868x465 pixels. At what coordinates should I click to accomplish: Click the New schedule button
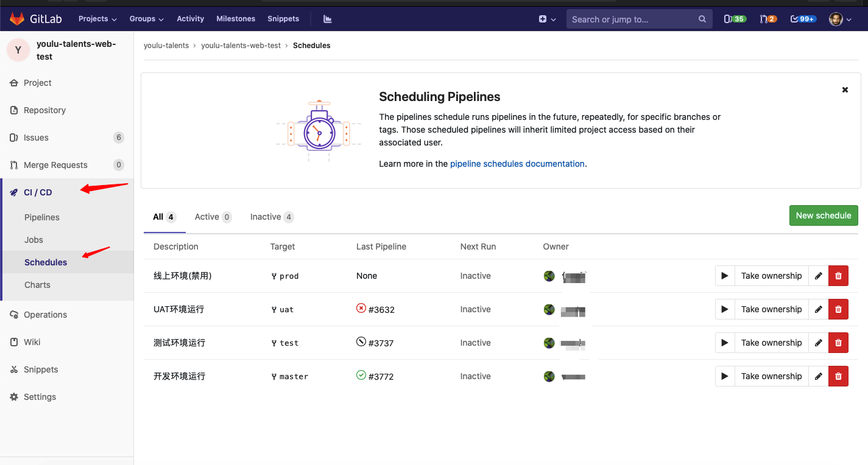823,215
